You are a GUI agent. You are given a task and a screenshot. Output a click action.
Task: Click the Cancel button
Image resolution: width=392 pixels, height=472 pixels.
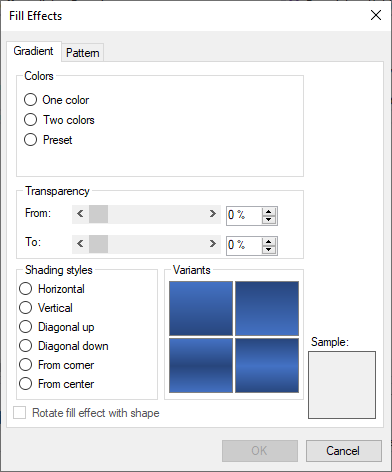344,451
